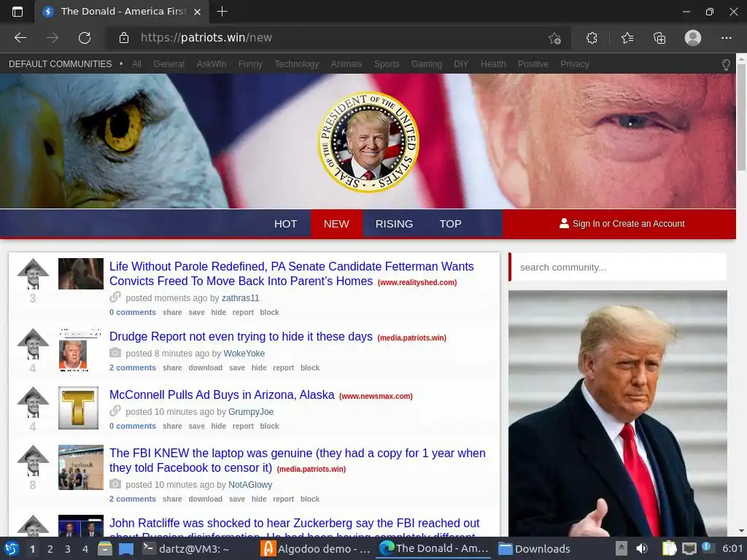Select the Technology community
747x560 pixels.
(297, 64)
